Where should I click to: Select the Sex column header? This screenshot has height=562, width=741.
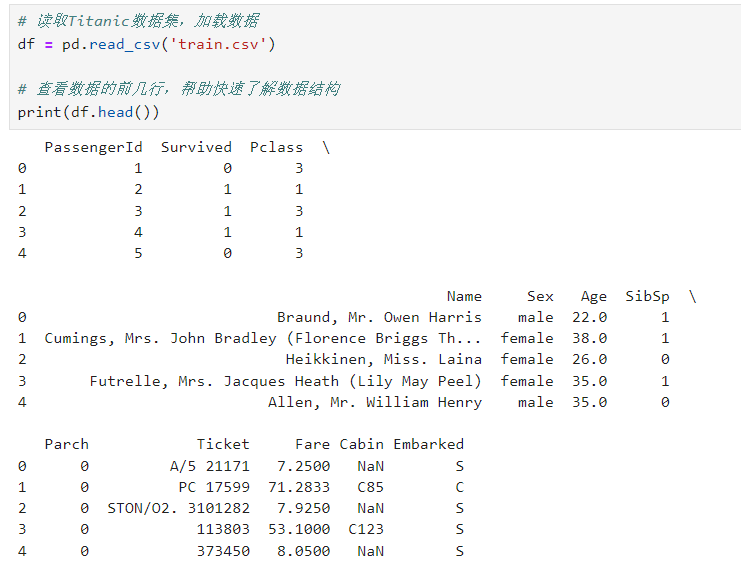point(540,296)
